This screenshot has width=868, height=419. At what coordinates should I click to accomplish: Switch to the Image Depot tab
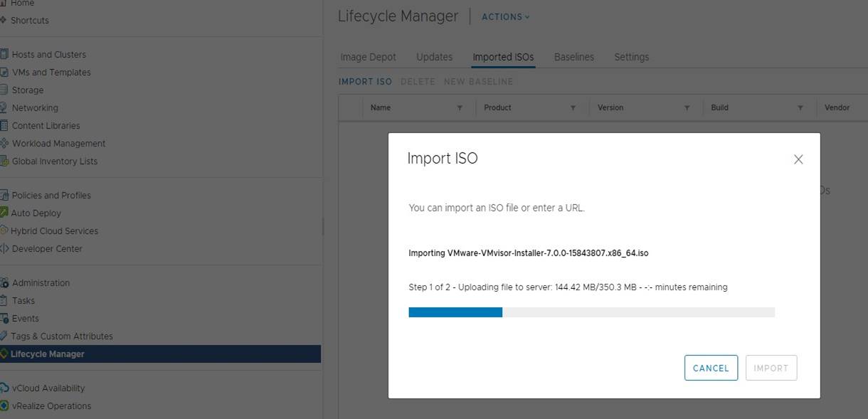click(369, 57)
